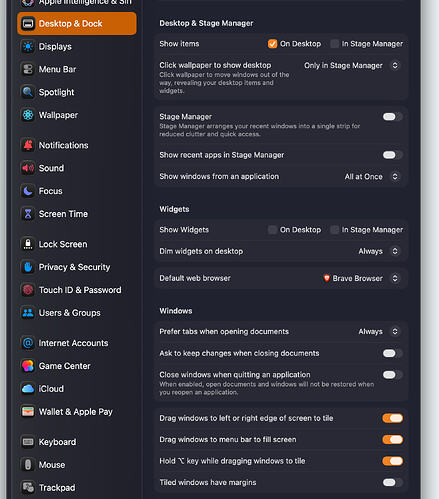This screenshot has width=439, height=499.
Task: Click the Desktop & Dock sidebar icon
Action: (x=28, y=24)
